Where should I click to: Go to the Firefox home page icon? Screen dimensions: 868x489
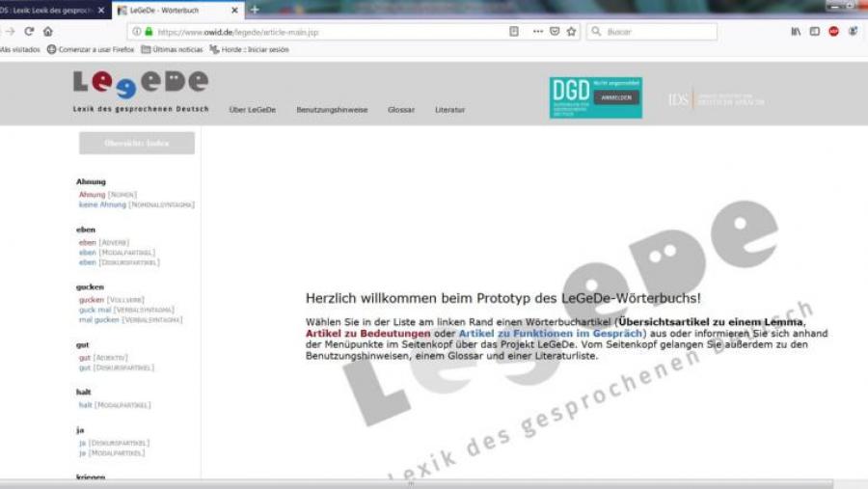48,31
